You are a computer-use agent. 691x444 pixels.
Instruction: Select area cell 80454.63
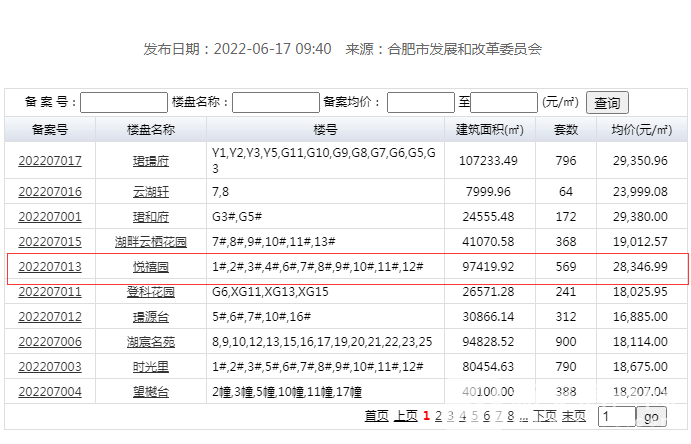(488, 366)
